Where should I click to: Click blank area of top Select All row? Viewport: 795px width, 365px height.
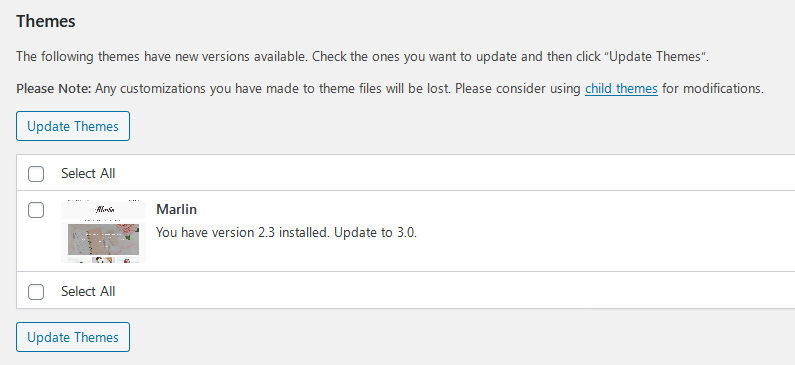[456, 173]
